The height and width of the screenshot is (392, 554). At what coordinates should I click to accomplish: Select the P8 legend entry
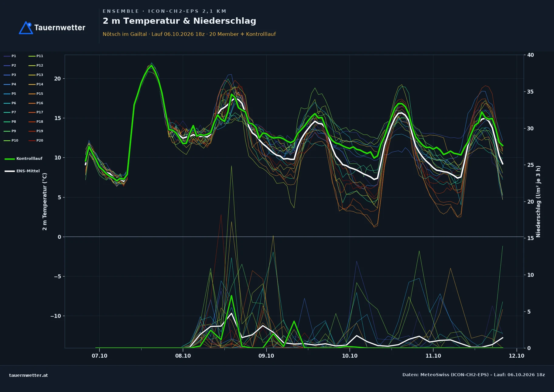point(10,122)
